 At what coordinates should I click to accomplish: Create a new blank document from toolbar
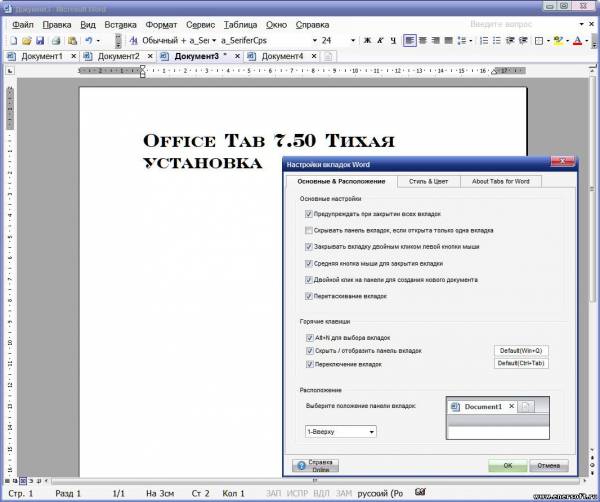click(13, 40)
